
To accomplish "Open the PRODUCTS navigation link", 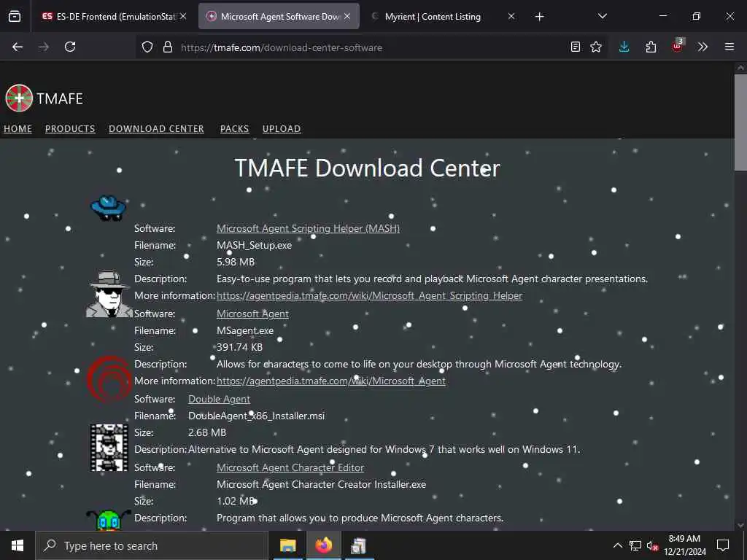I will pyautogui.click(x=70, y=128).
